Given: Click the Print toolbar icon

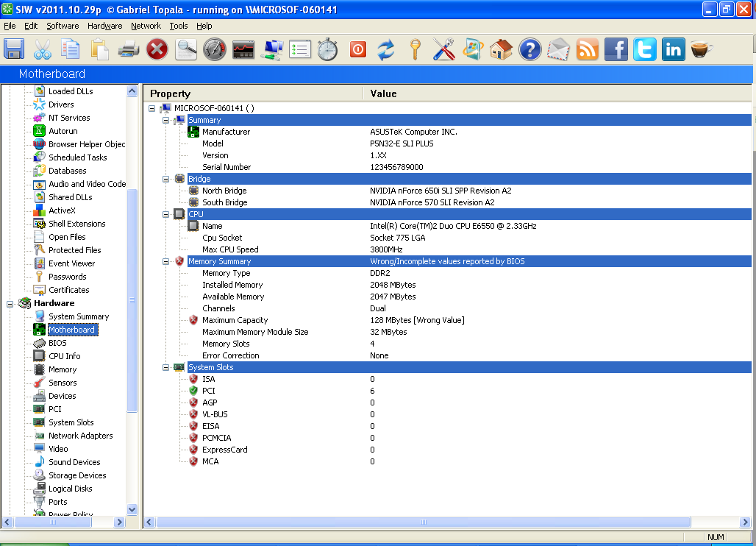Looking at the screenshot, I should point(128,49).
